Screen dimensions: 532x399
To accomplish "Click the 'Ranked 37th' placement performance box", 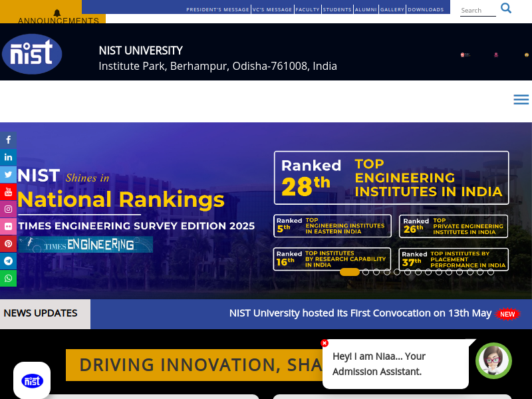I will (454, 259).
